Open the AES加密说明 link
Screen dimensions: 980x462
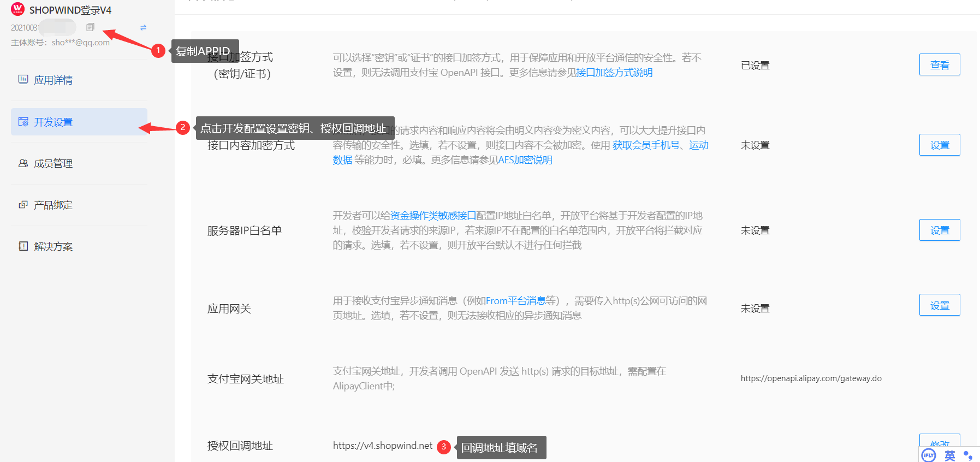point(525,160)
